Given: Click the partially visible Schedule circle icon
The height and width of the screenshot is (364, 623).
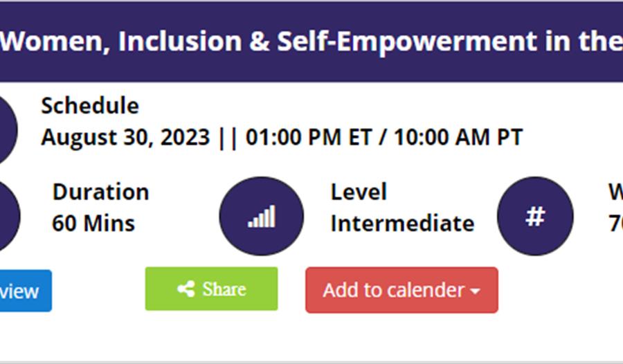Looking at the screenshot, I should [8, 129].
